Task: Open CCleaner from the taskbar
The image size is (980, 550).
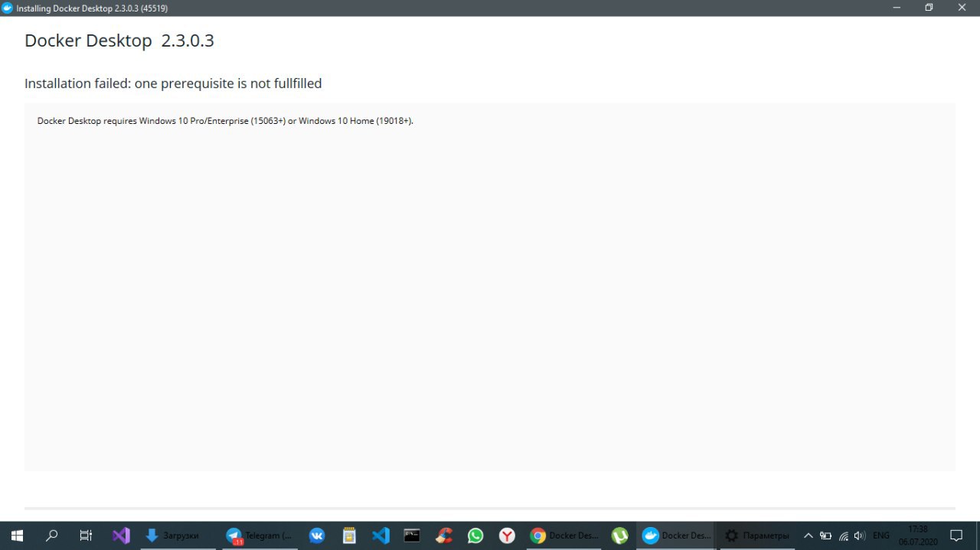Action: 444,535
